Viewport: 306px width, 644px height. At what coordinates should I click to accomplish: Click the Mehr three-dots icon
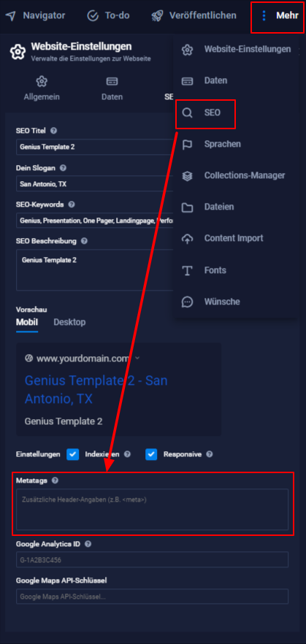[264, 16]
